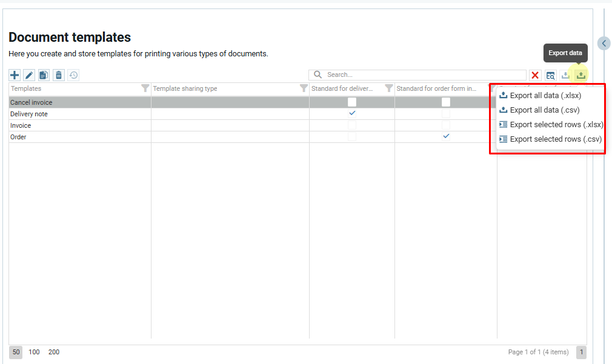Open the filter for Template sharing type column
Image resolution: width=612 pixels, height=364 pixels.
coord(304,88)
